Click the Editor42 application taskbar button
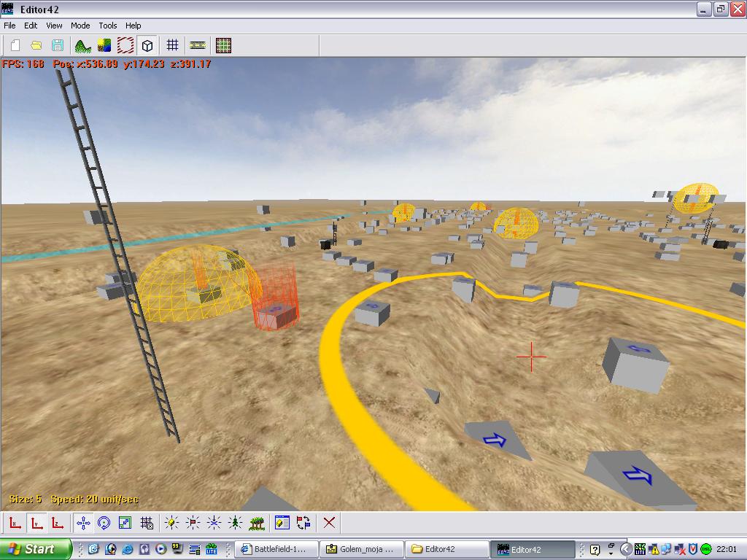The image size is (747, 560). pyautogui.click(x=532, y=549)
